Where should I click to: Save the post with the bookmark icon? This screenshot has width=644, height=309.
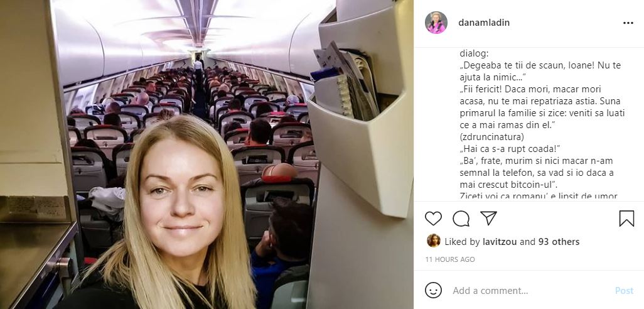tap(626, 219)
